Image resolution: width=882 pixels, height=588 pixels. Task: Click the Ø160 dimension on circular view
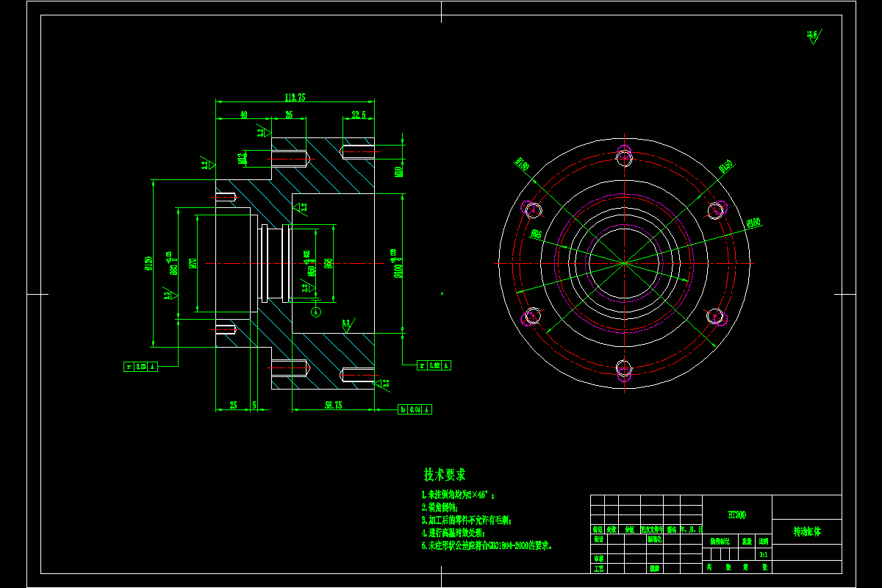[753, 223]
